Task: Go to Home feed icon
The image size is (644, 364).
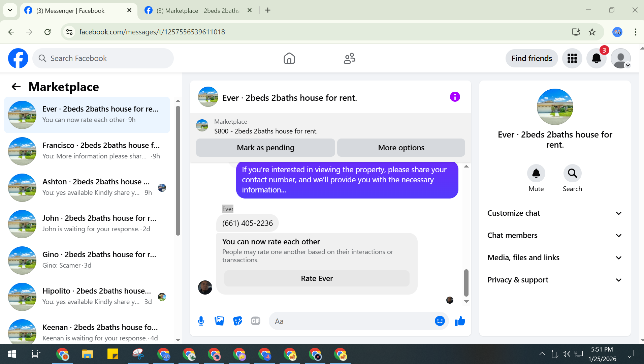Action: [x=289, y=58]
